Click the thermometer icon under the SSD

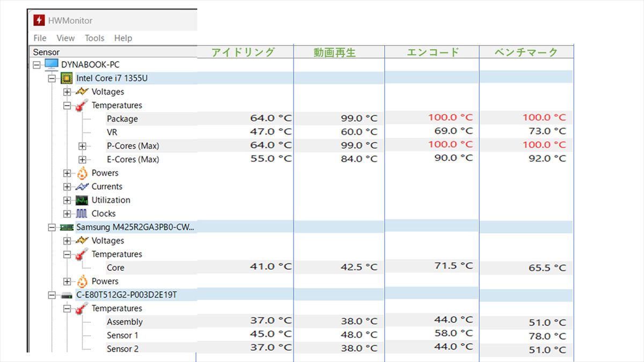pos(82,309)
